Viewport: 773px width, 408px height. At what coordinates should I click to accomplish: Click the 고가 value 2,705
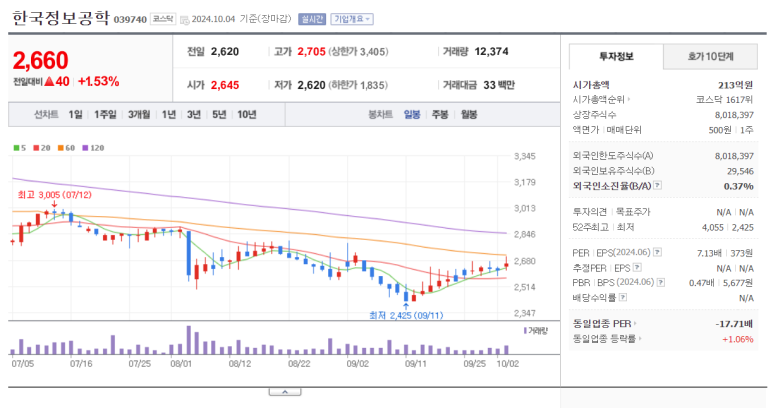(312, 51)
